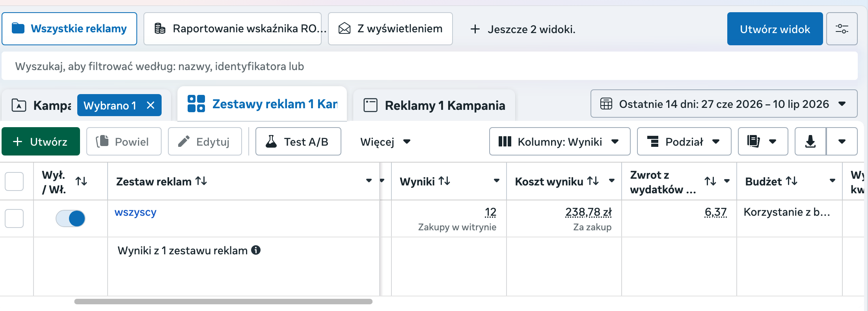
Task: Select the Z wyświetleniem view
Action: [x=390, y=29]
